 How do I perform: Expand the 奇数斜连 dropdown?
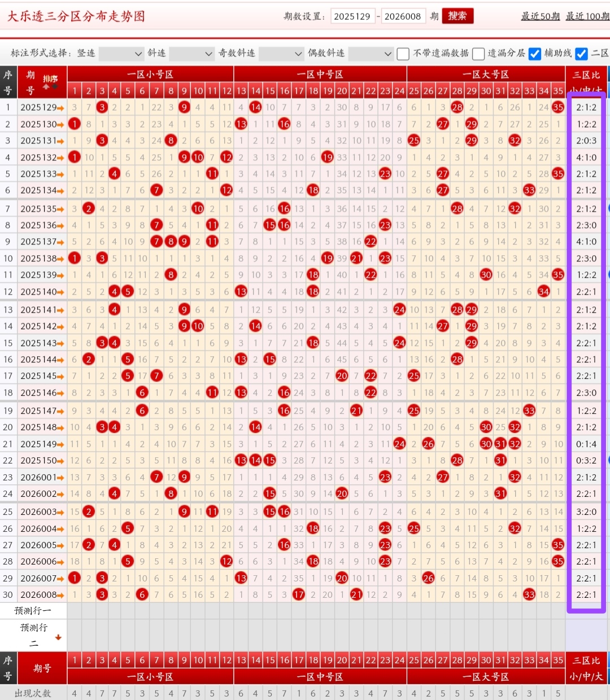coord(281,54)
